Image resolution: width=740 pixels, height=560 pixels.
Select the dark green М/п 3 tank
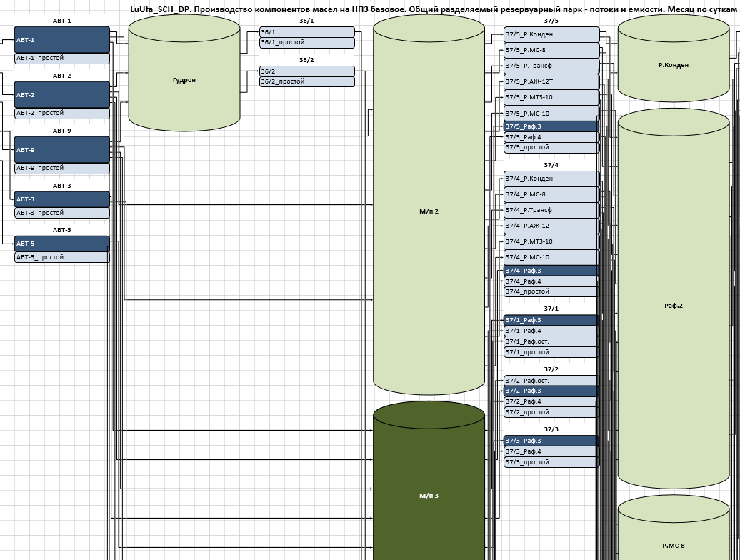(x=429, y=495)
